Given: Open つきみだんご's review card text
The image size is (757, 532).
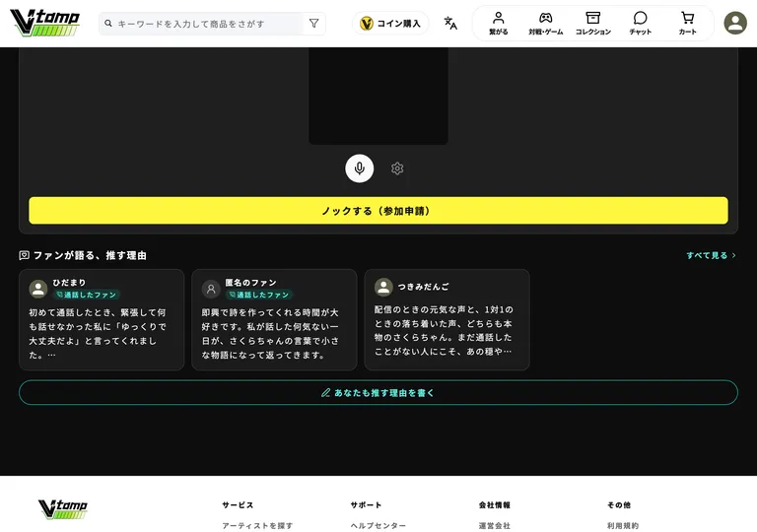Looking at the screenshot, I should coord(444,330).
